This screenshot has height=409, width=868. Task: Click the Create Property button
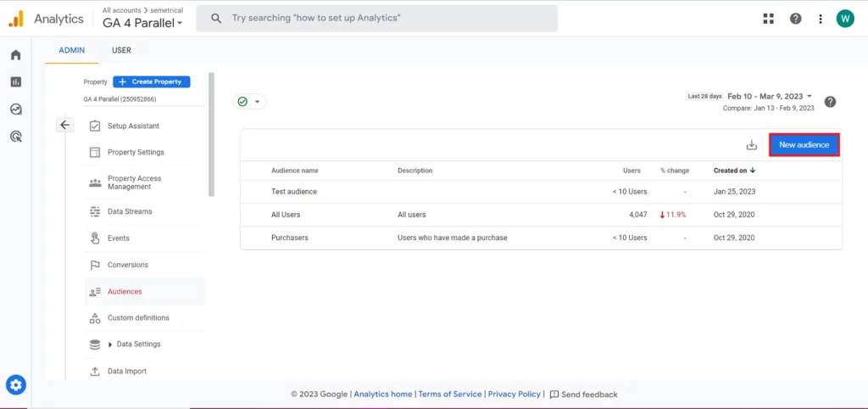click(152, 82)
